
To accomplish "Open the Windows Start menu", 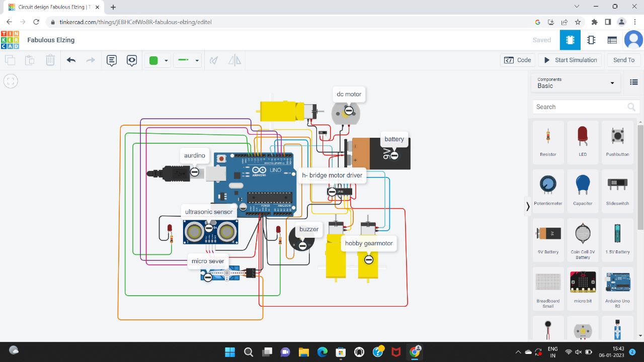I will point(230,351).
